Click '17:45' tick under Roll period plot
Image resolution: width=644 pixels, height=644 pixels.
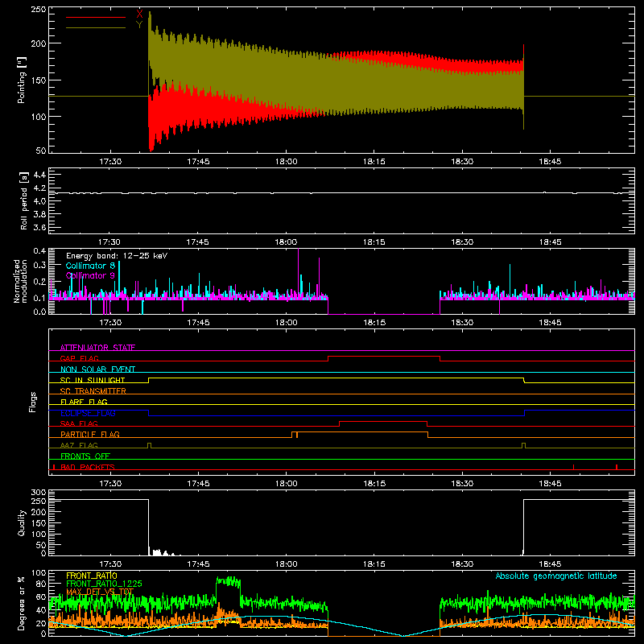click(198, 242)
